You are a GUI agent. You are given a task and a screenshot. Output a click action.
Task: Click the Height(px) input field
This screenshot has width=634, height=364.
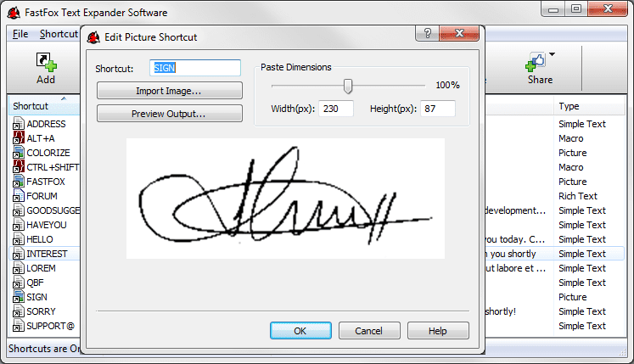point(437,109)
